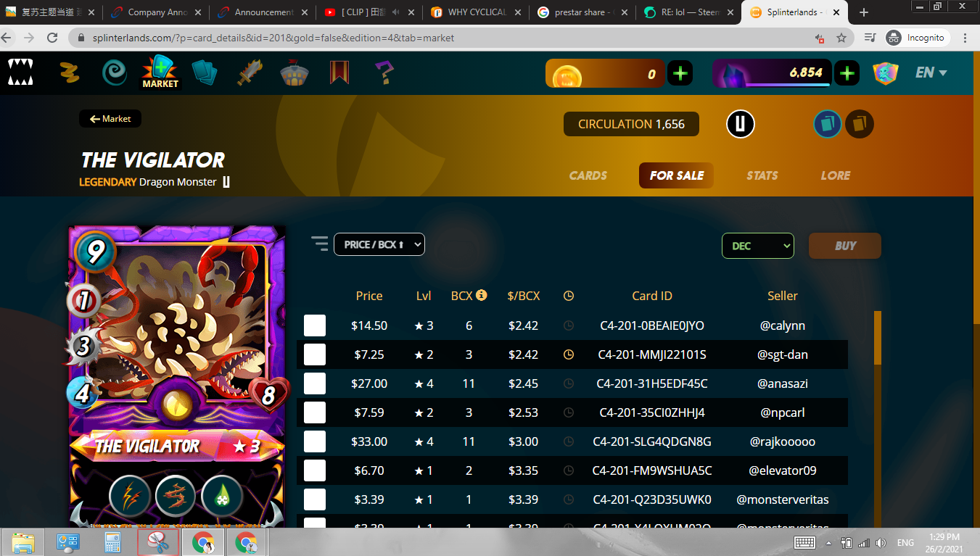Open the LORE tab

(836, 175)
